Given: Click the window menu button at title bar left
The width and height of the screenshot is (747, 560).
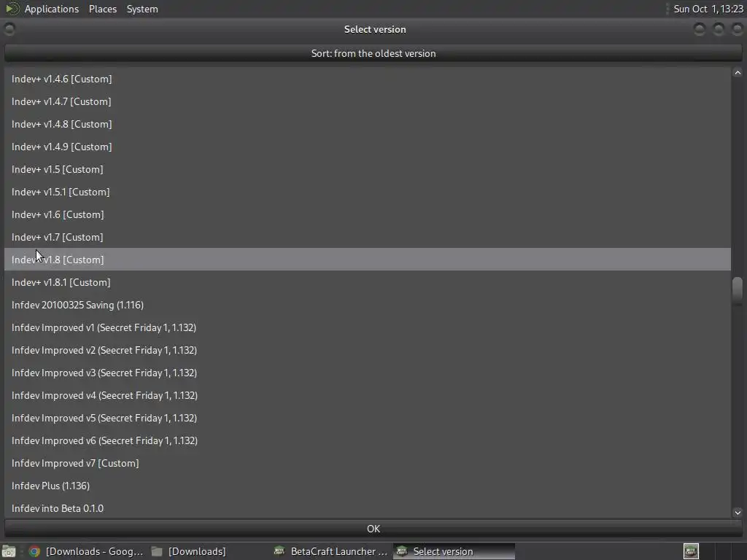Looking at the screenshot, I should 9,29.
